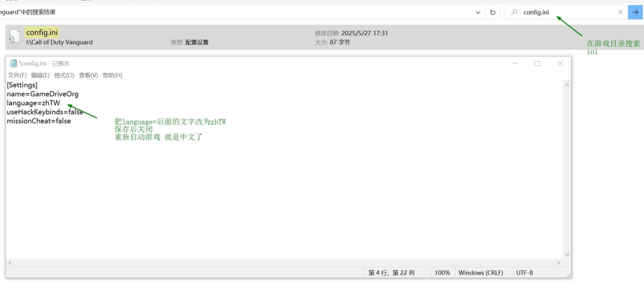Image resolution: width=644 pixels, height=299 pixels.
Task: Click the Notepad icon in the title bar
Action: click(13, 64)
